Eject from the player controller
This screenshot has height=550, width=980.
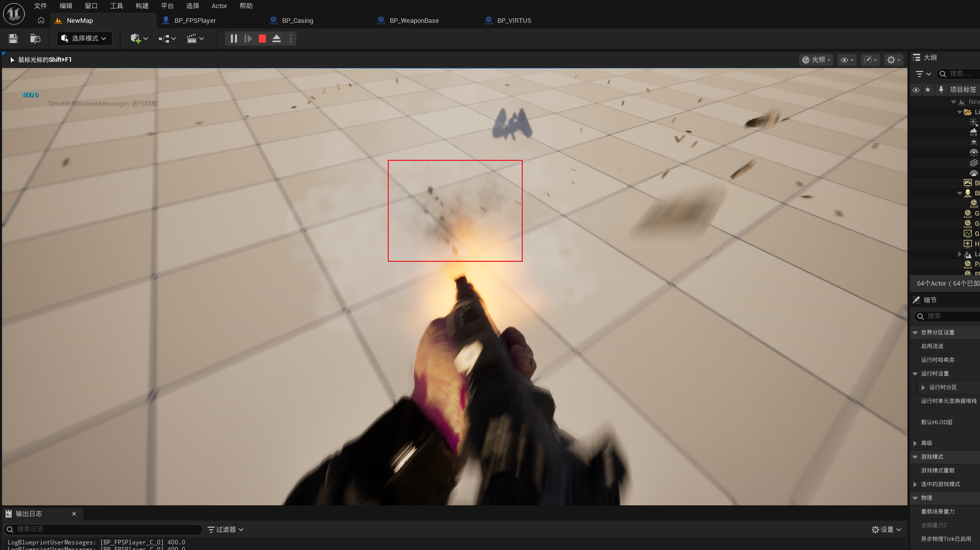pos(277,39)
